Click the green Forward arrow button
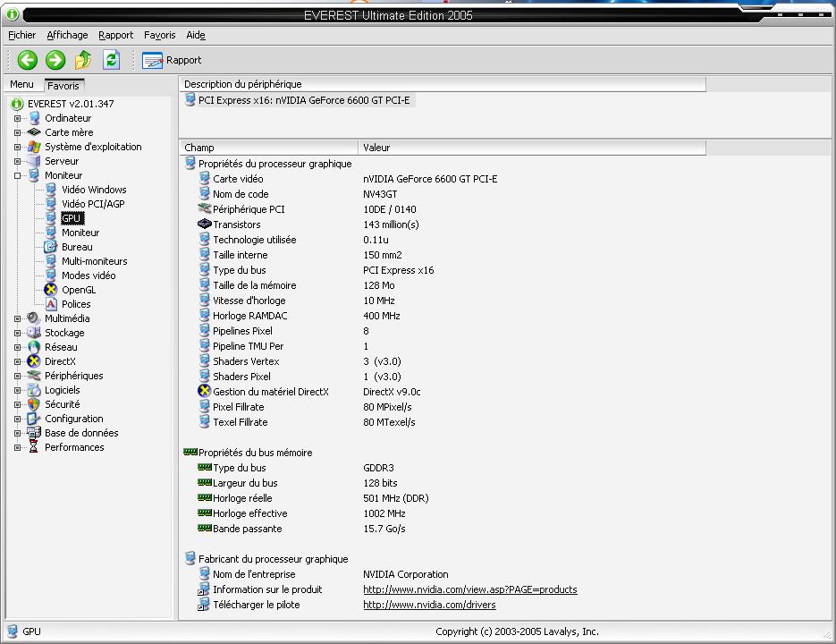The height and width of the screenshot is (644, 836). click(x=55, y=60)
